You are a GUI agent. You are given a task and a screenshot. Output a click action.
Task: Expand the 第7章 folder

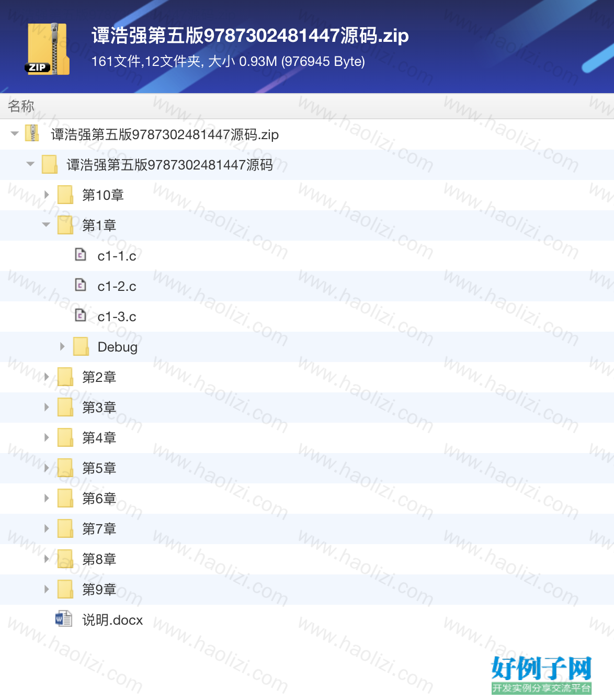pos(47,528)
